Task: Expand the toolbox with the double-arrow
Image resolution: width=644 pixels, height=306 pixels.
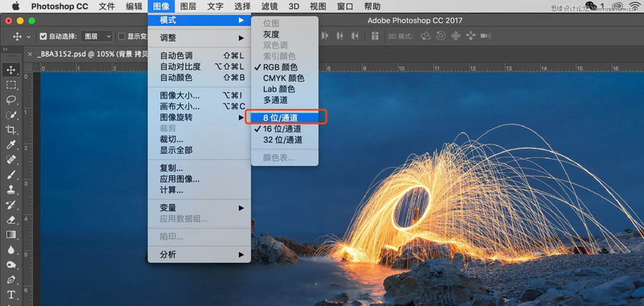Action: (5, 49)
